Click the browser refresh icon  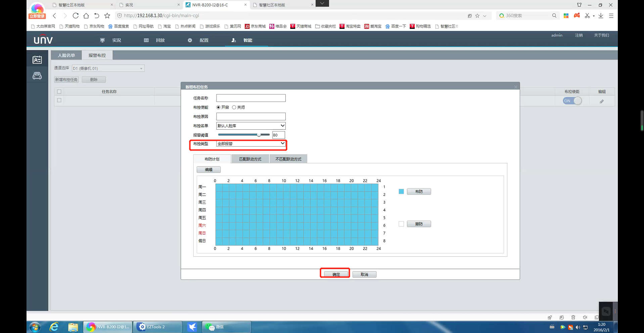[76, 16]
